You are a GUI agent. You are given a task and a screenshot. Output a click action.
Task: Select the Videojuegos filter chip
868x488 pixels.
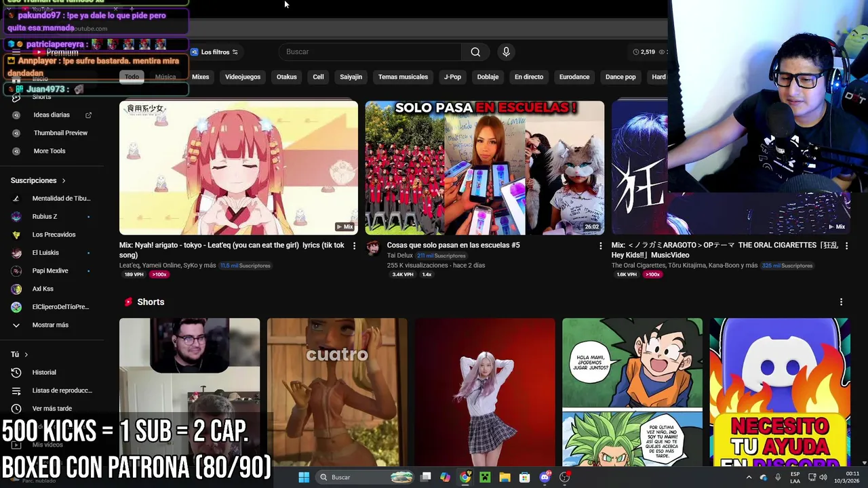[x=243, y=77]
